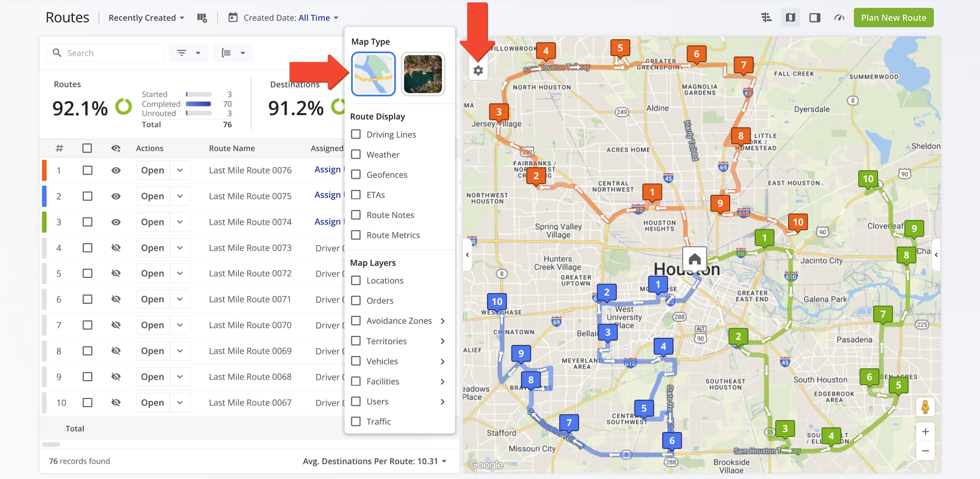Click the Street View pegman icon
This screenshot has height=479, width=980.
point(925,407)
